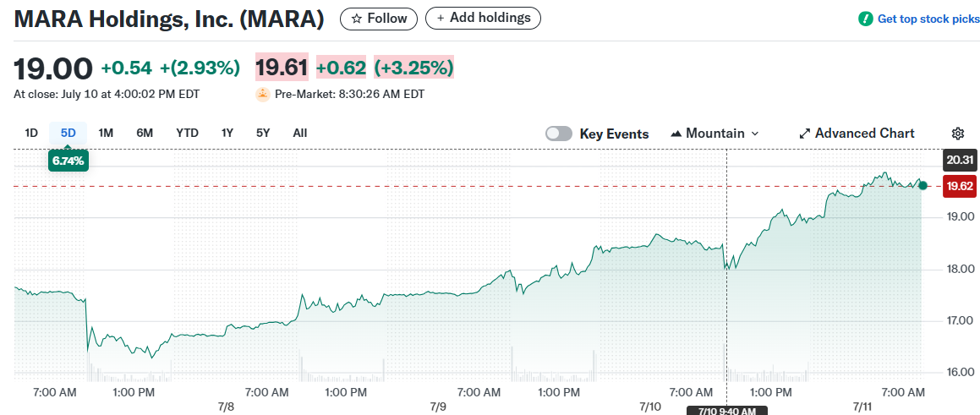Open the Advanced Chart view
980x415 pixels.
pyautogui.click(x=857, y=134)
